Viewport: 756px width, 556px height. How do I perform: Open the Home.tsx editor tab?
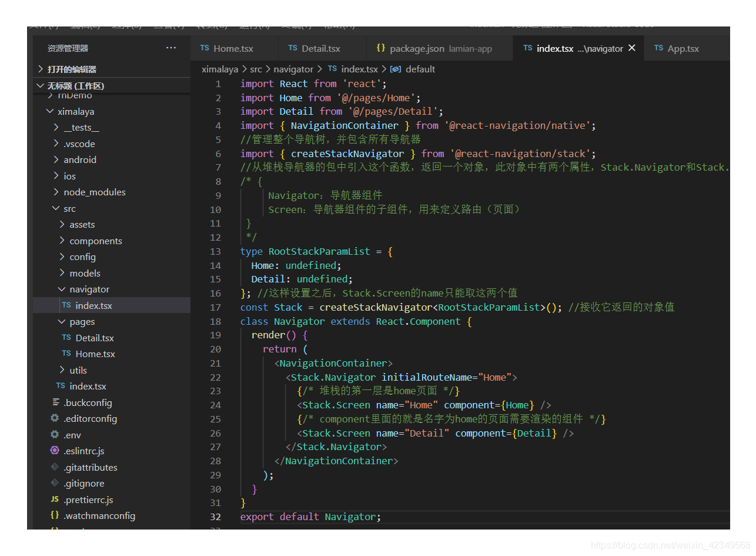tap(234, 48)
